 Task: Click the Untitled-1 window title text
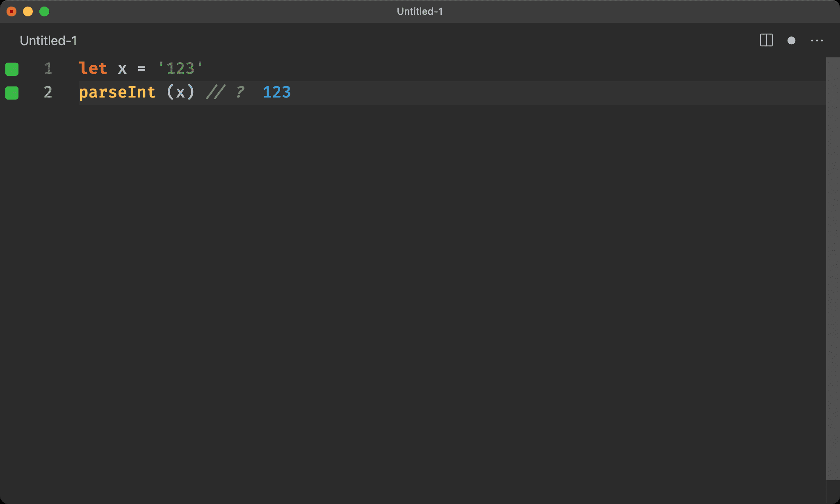point(420,11)
